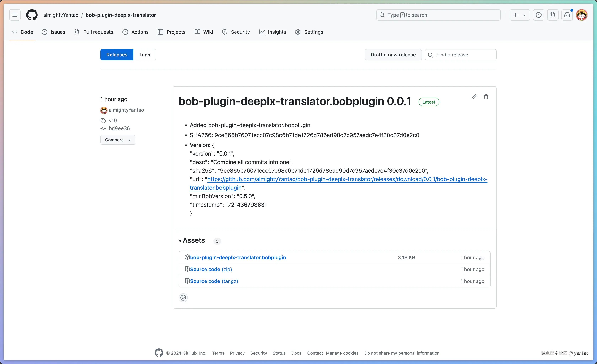
Task: Download Source code (zip) link
Action: click(211, 269)
